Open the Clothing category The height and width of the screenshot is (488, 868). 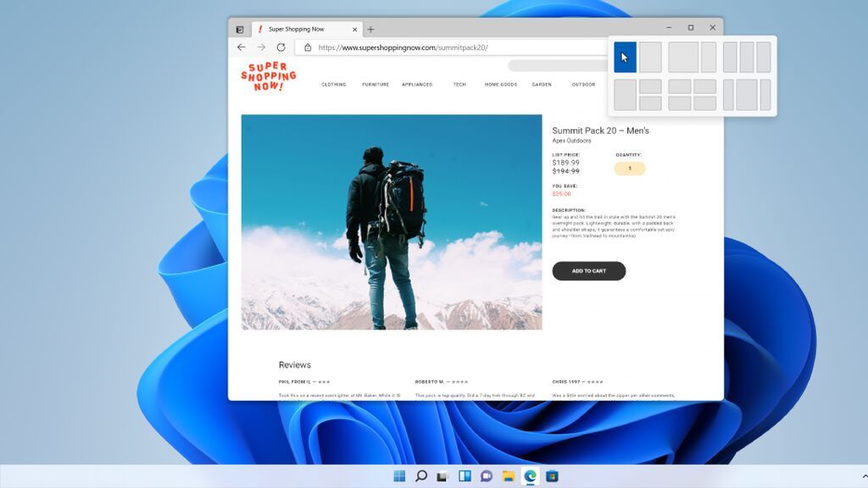333,85
